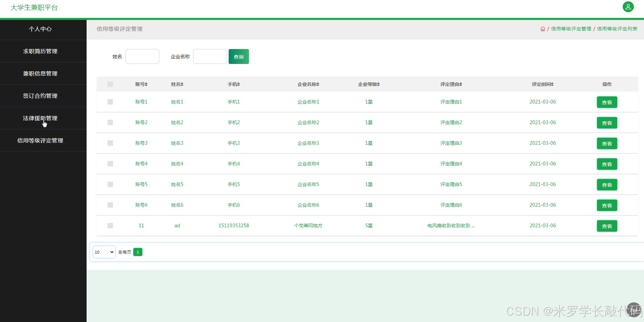Sort by 评定时间 column header
This screenshot has height=322, width=644.
coord(543,84)
